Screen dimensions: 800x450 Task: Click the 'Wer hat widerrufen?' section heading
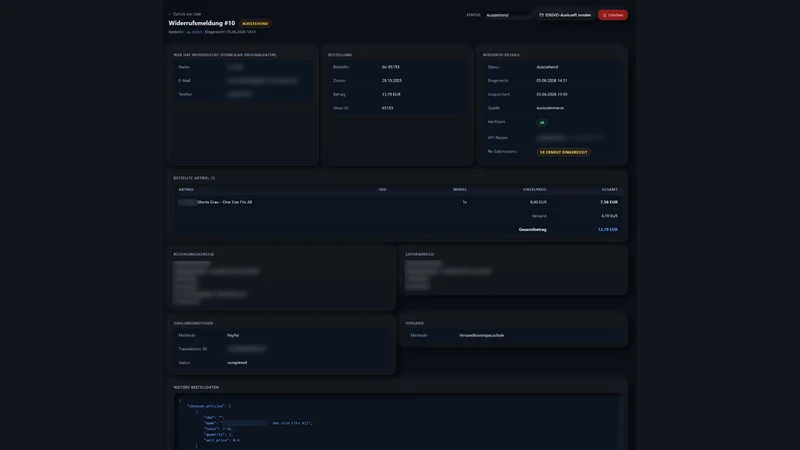(224, 55)
